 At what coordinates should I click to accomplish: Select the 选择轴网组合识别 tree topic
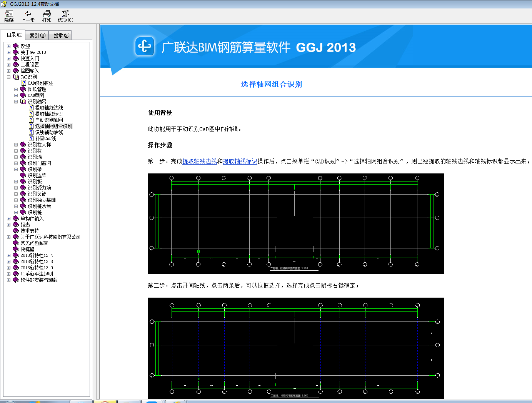click(53, 126)
